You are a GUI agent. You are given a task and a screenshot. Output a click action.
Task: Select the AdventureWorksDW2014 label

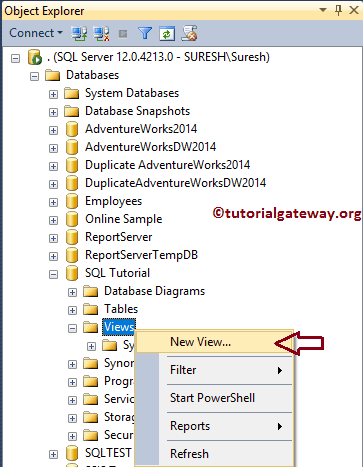pos(151,147)
